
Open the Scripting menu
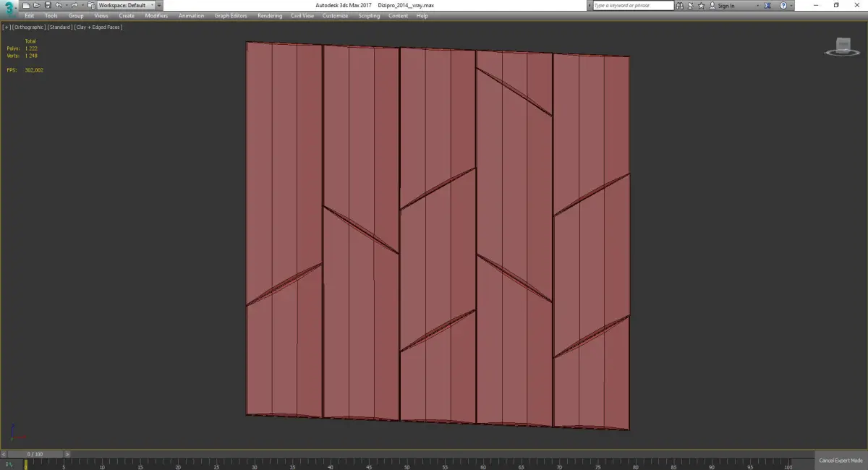point(369,16)
